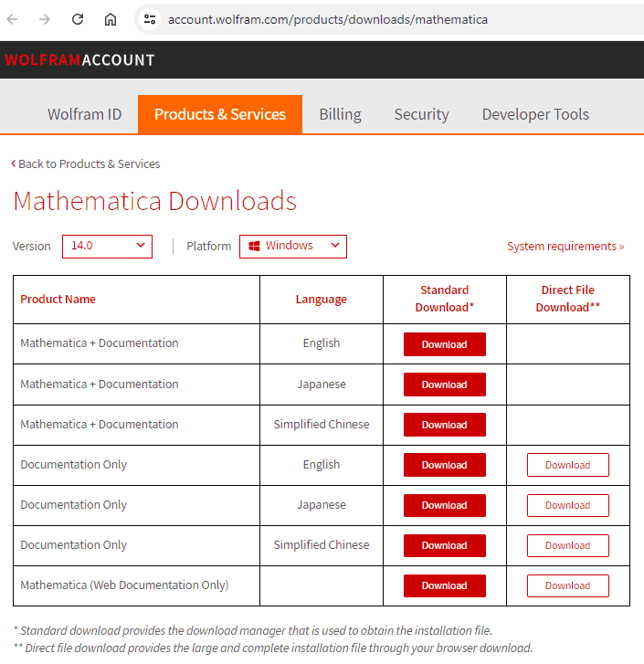This screenshot has height=664, width=644.
Task: Direct File Download for Documentation Only English
Action: (568, 465)
